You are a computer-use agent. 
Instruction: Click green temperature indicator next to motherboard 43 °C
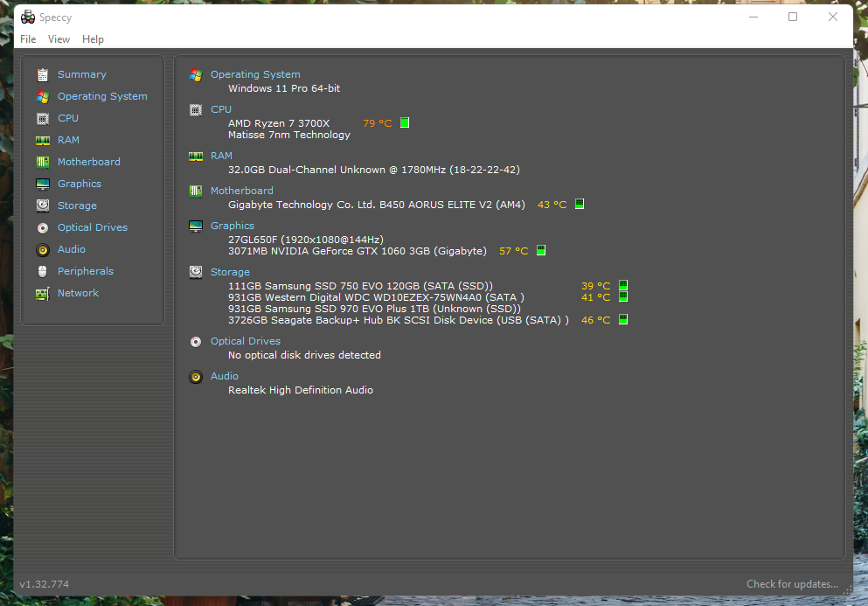click(x=580, y=204)
